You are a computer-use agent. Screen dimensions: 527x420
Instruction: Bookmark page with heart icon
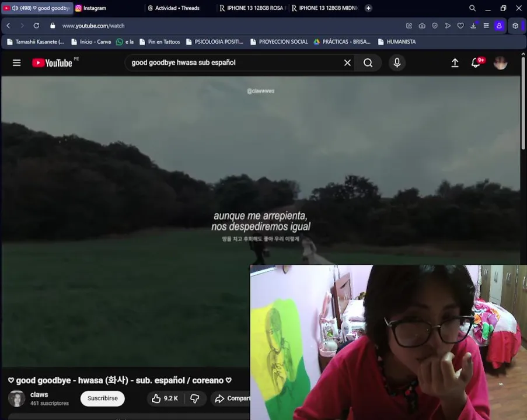click(460, 26)
